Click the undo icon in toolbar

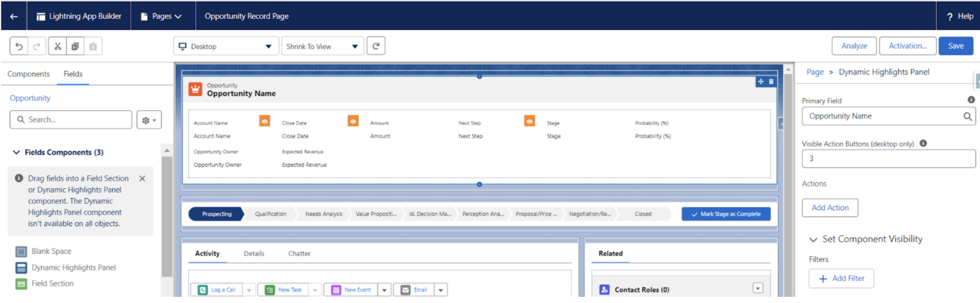point(19,46)
